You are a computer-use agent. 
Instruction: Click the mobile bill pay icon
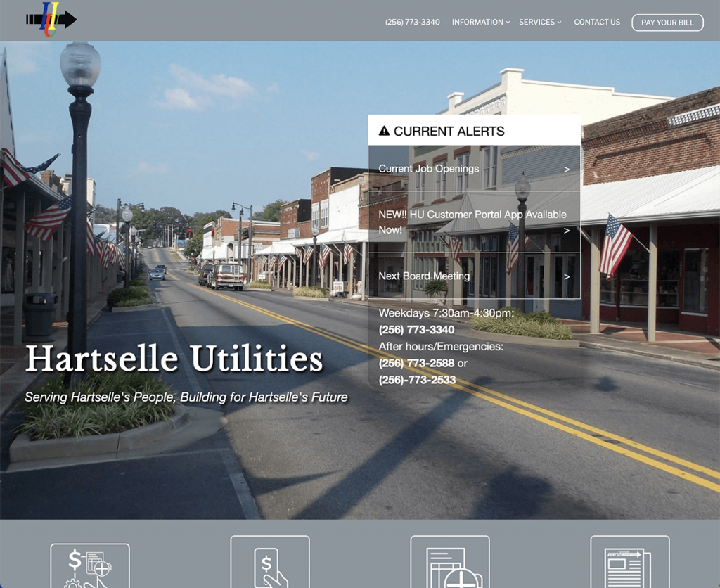click(269, 563)
